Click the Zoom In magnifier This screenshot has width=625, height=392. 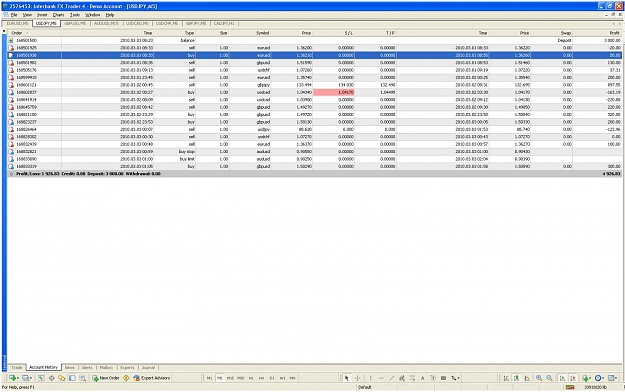539,378
